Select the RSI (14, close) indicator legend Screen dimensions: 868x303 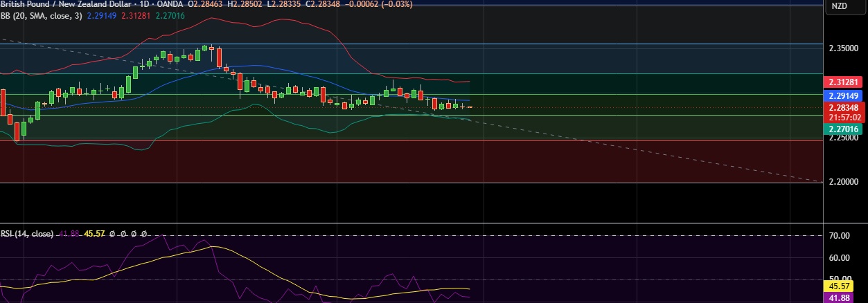(x=27, y=234)
